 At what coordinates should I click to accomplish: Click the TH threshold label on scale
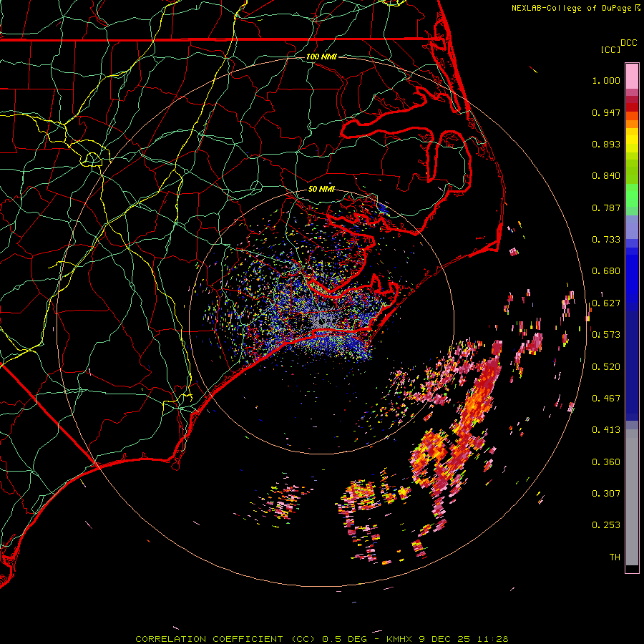pyautogui.click(x=615, y=557)
